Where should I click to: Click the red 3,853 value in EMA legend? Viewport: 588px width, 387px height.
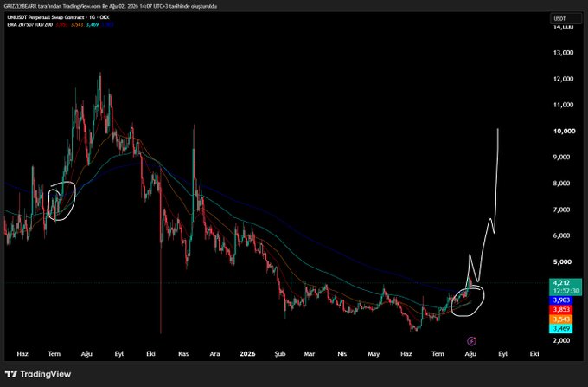tap(61, 25)
